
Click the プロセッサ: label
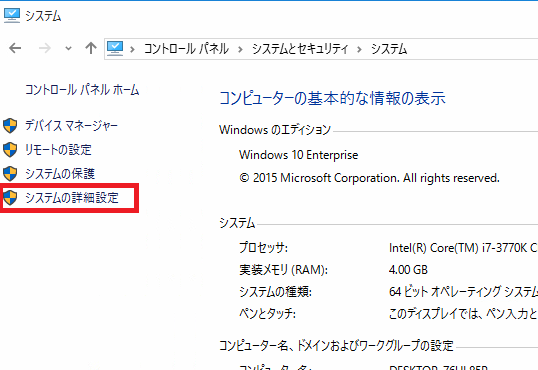(x=263, y=247)
